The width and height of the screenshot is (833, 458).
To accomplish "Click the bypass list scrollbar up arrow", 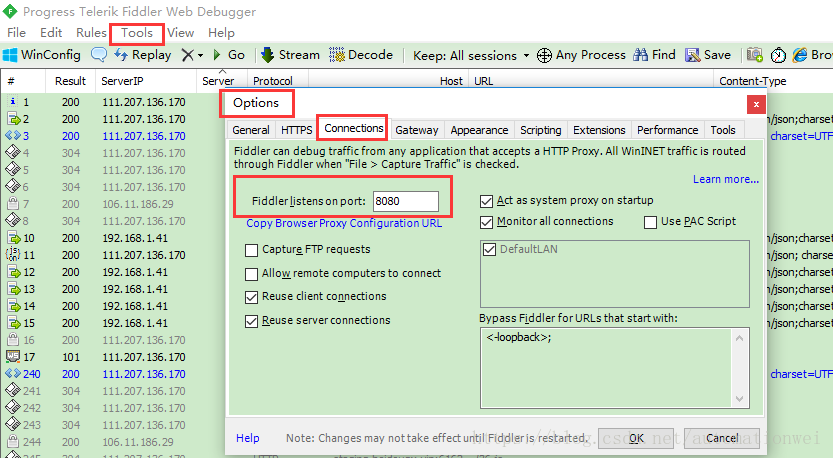I will [x=740, y=337].
